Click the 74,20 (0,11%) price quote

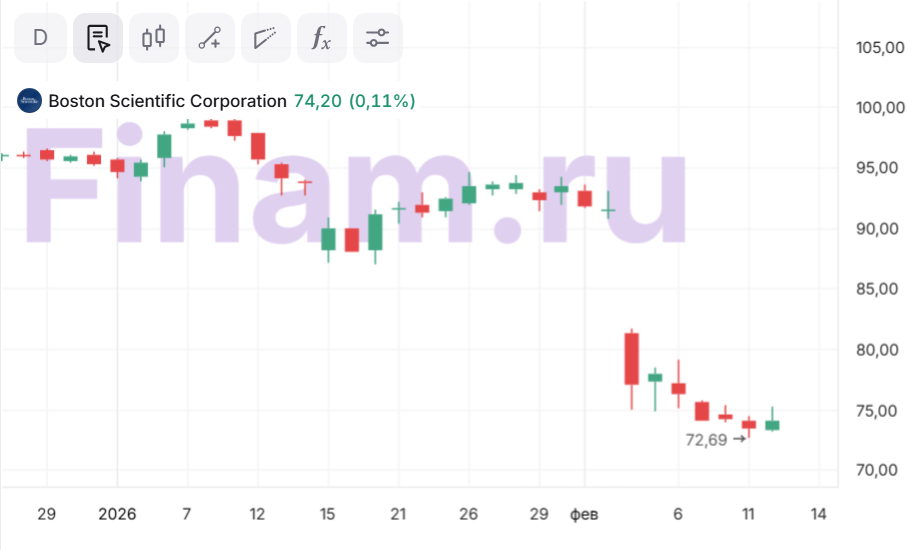point(354,101)
